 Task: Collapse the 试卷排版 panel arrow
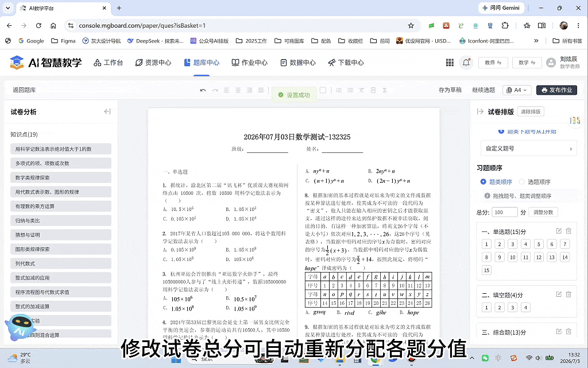tap(480, 112)
